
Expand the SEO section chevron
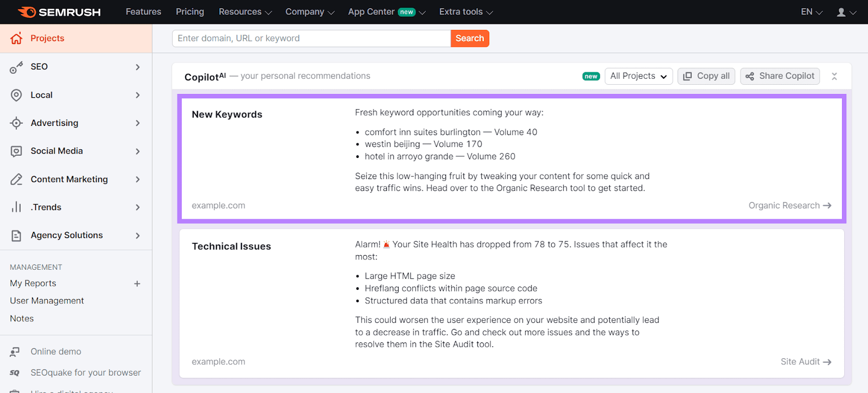tap(138, 67)
